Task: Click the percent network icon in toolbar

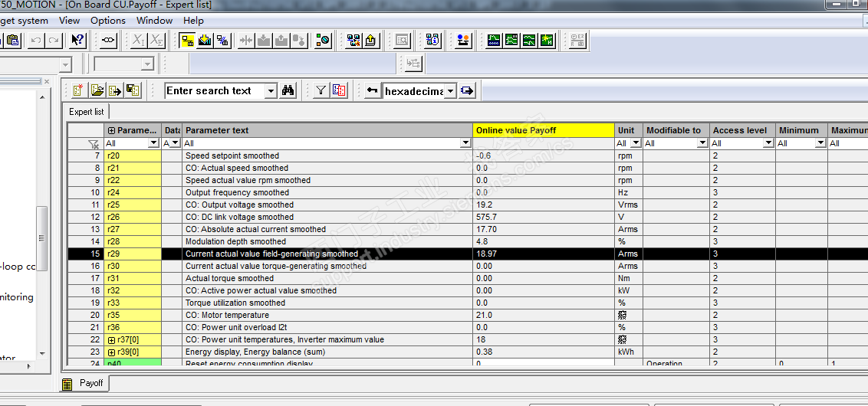Action: (x=222, y=41)
